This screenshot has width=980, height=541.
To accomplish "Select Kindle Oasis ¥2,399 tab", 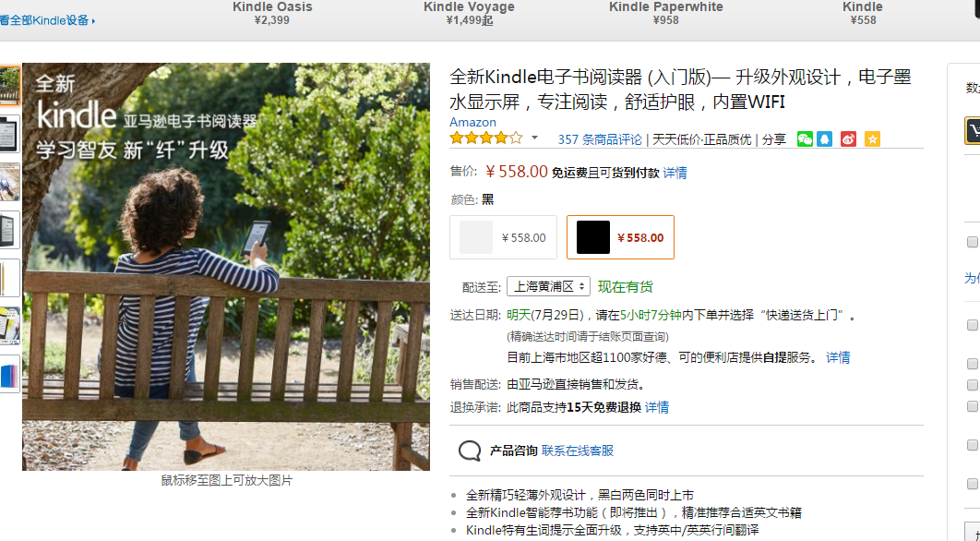I will pyautogui.click(x=272, y=13).
